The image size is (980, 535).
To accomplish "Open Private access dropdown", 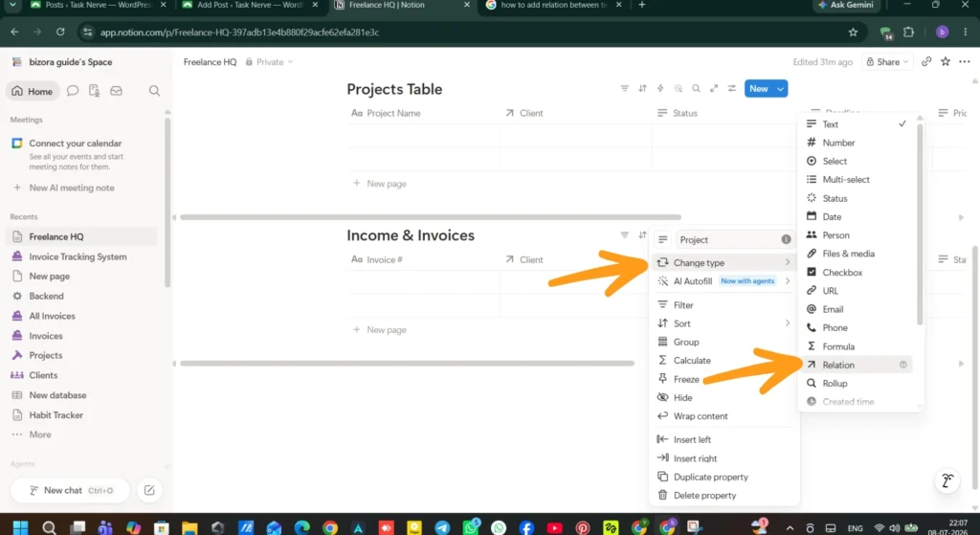I will point(269,62).
